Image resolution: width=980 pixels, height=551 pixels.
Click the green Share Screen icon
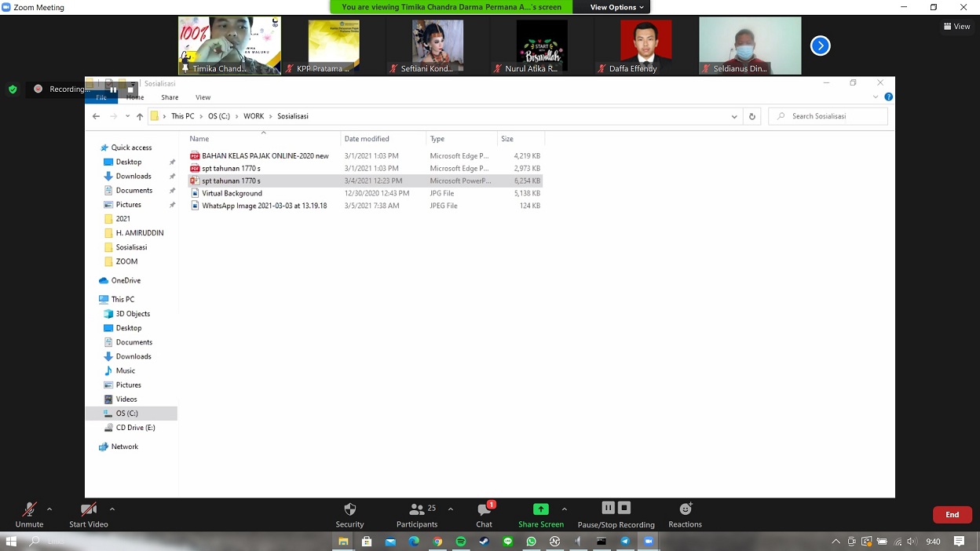coord(540,509)
